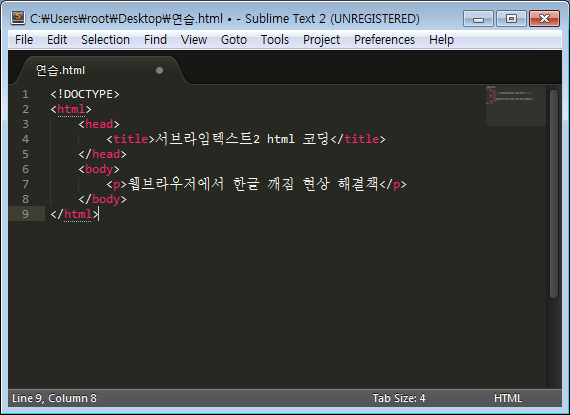Click line number 9 in the gutter

click(25, 214)
